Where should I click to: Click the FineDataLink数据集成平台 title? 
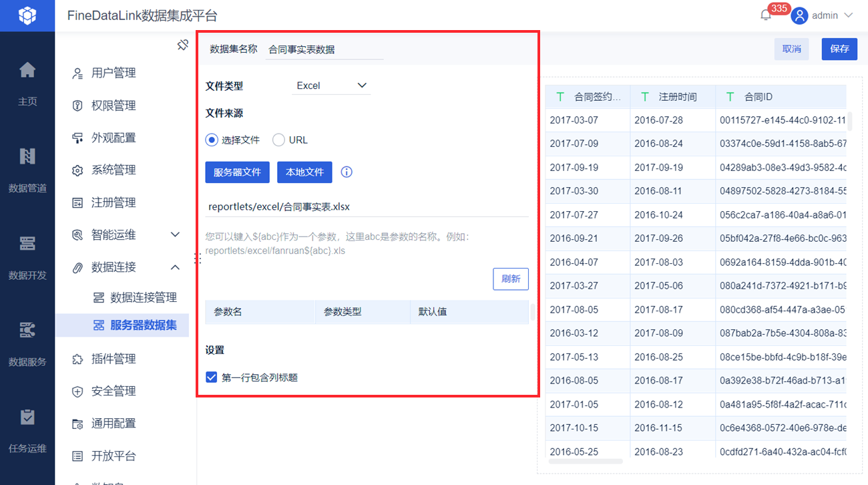click(x=142, y=15)
